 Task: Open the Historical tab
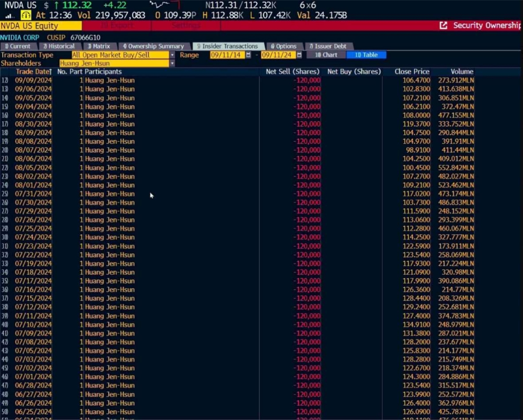(59, 46)
